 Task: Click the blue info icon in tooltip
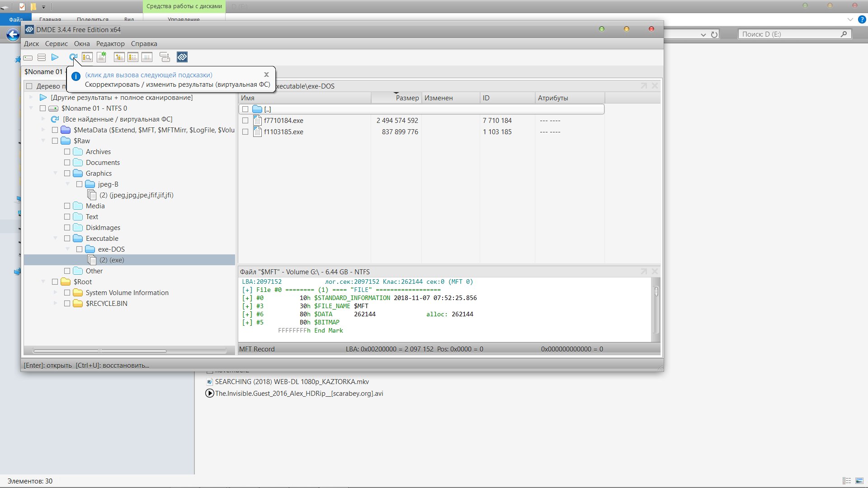[76, 76]
